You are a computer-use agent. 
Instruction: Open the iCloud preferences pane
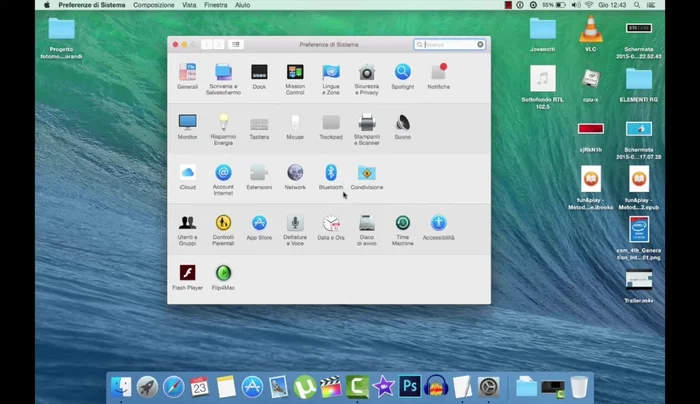point(187,173)
